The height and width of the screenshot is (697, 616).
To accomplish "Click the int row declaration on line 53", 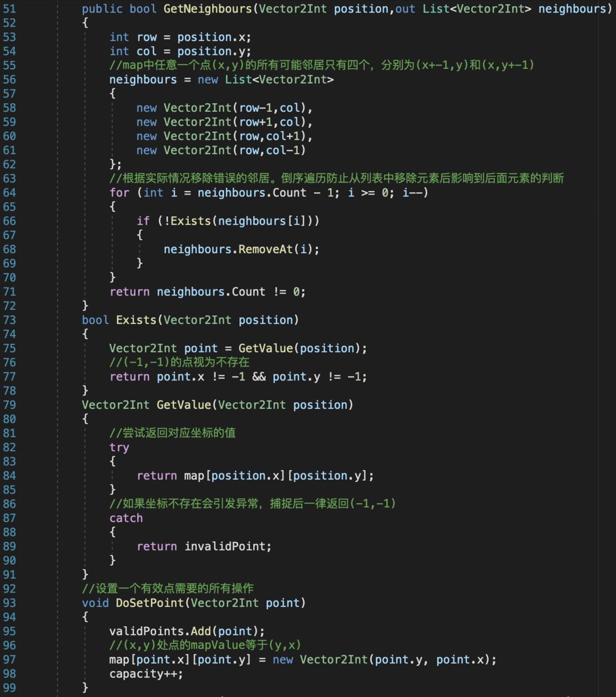I will [x=180, y=37].
